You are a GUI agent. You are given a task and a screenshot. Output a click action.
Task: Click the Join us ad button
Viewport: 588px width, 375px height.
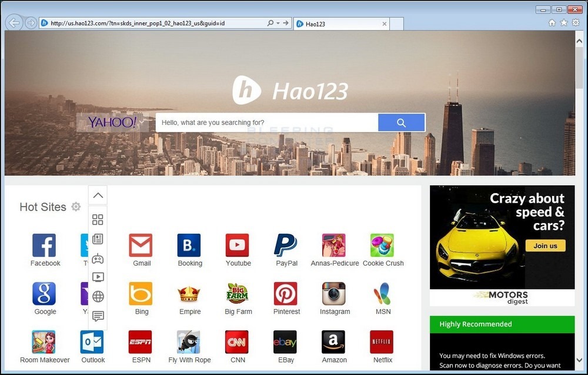point(545,246)
